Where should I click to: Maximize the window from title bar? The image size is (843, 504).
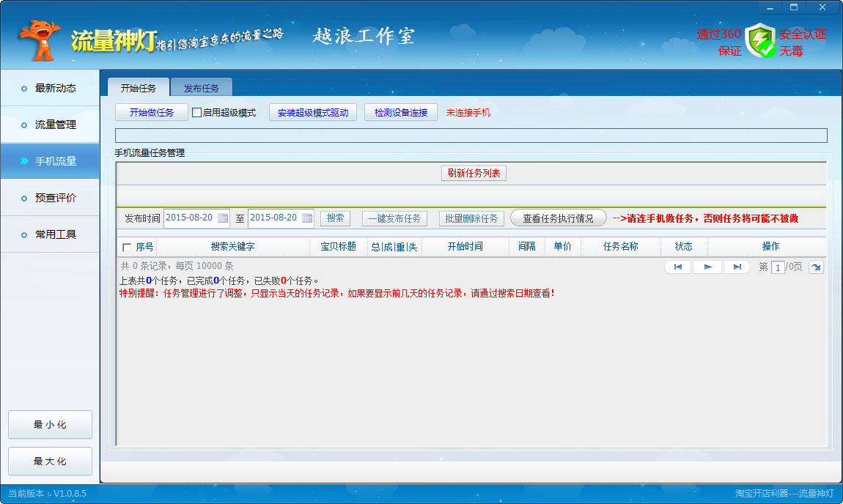pos(794,7)
